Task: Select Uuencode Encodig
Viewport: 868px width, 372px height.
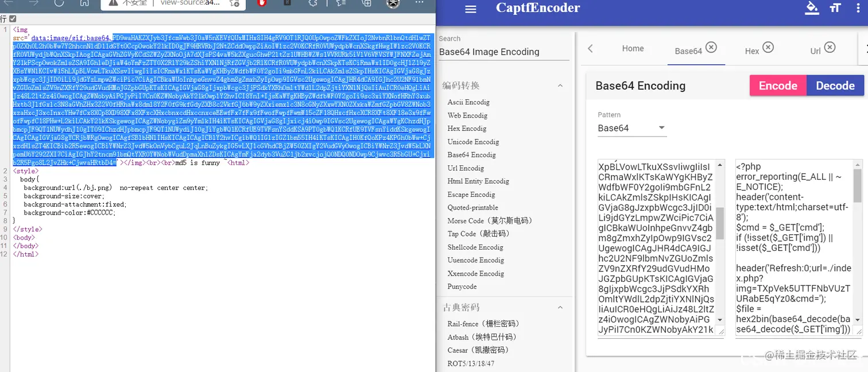Action: pos(475,261)
